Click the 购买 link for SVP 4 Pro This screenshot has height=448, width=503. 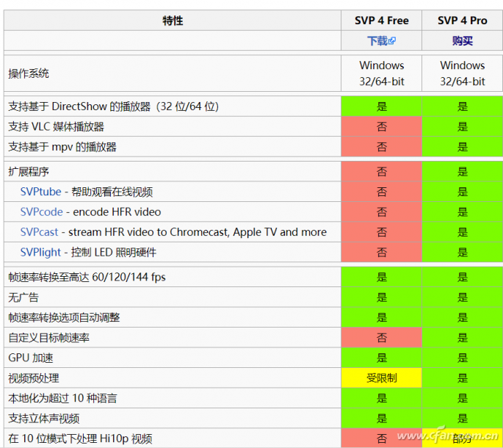click(x=463, y=40)
